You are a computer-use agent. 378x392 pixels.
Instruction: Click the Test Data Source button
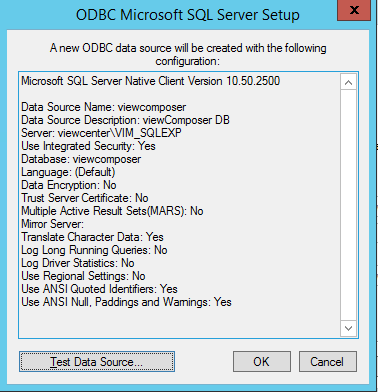pyautogui.click(x=97, y=361)
